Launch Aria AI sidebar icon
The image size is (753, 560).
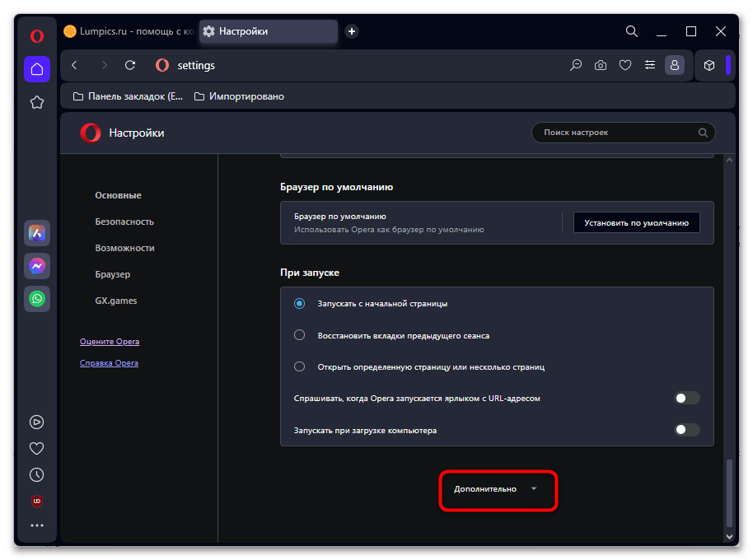click(37, 233)
